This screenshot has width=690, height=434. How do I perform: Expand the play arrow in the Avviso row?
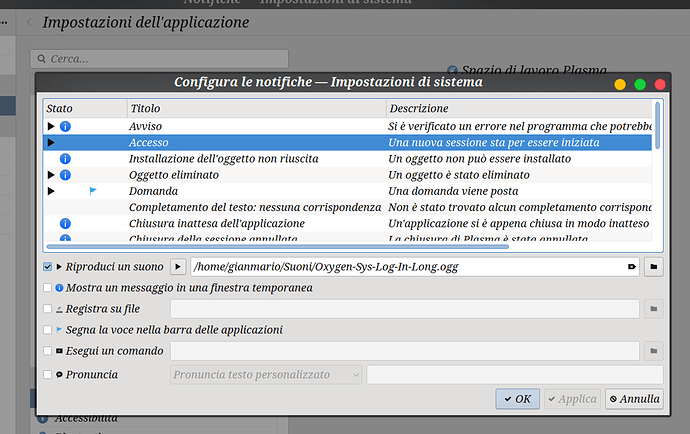pyautogui.click(x=51, y=126)
